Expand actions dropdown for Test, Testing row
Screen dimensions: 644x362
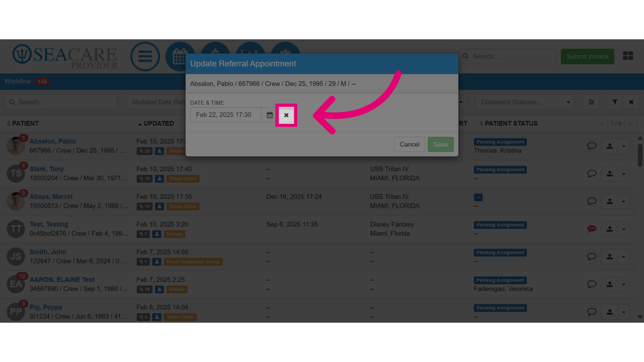coord(624,229)
